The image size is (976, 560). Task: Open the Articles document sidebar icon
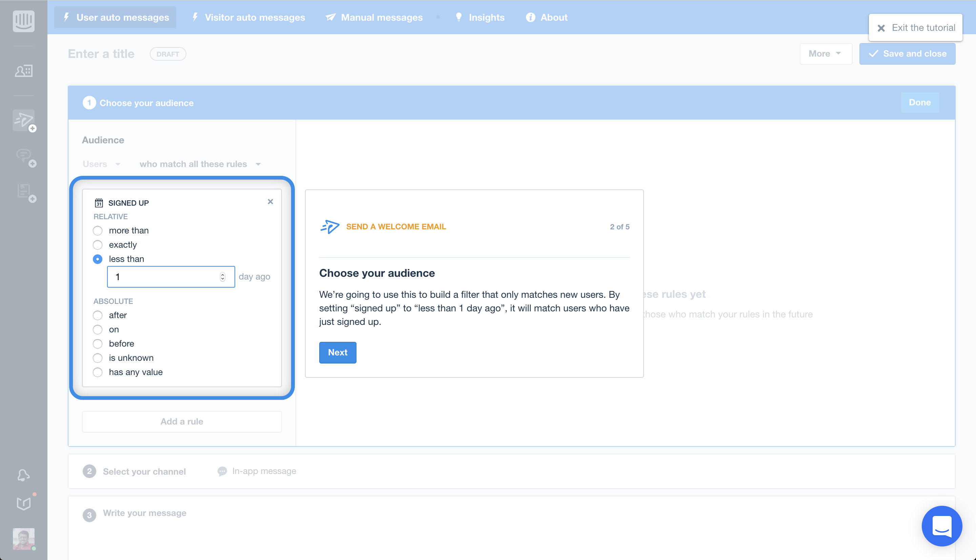click(26, 192)
